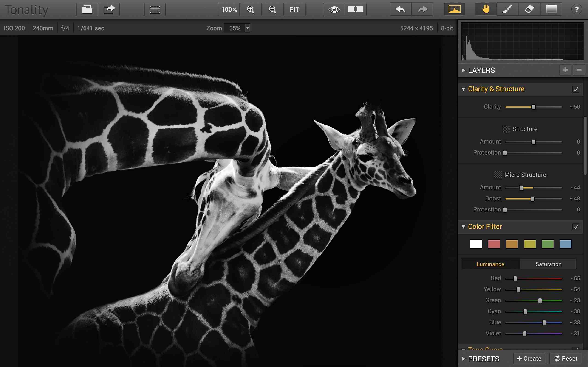The width and height of the screenshot is (588, 367).
Task: Expand the LAYERS panel
Action: (x=464, y=70)
